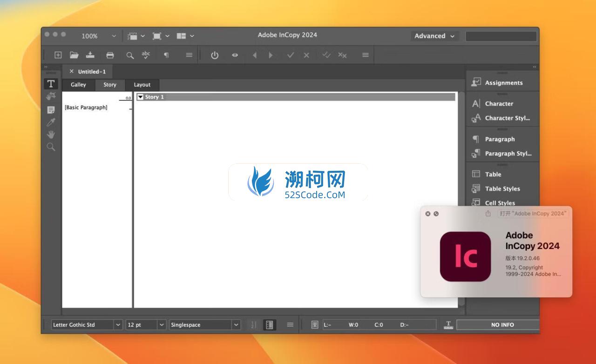Open the bottom bar hamburger menu
Image resolution: width=596 pixels, height=364 pixels.
click(290, 324)
